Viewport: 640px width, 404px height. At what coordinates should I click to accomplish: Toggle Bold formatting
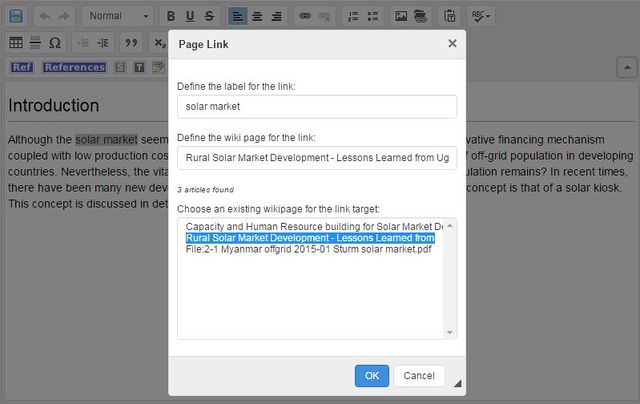point(171,16)
